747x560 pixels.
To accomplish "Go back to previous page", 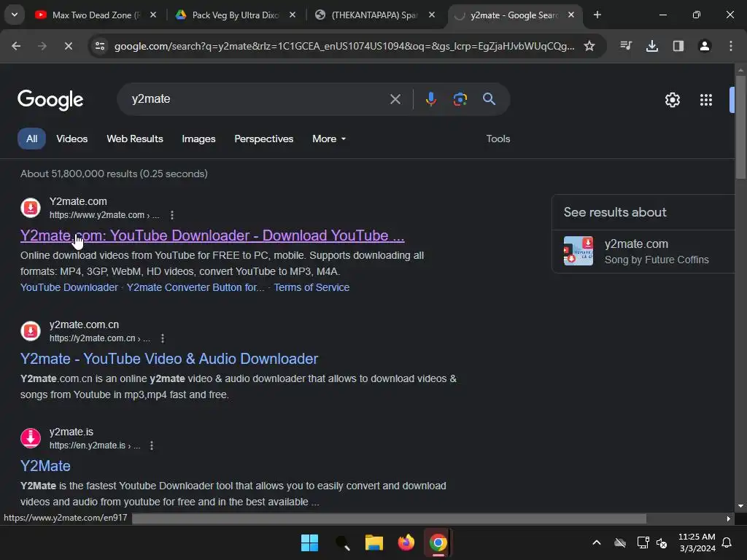I will pos(16,46).
